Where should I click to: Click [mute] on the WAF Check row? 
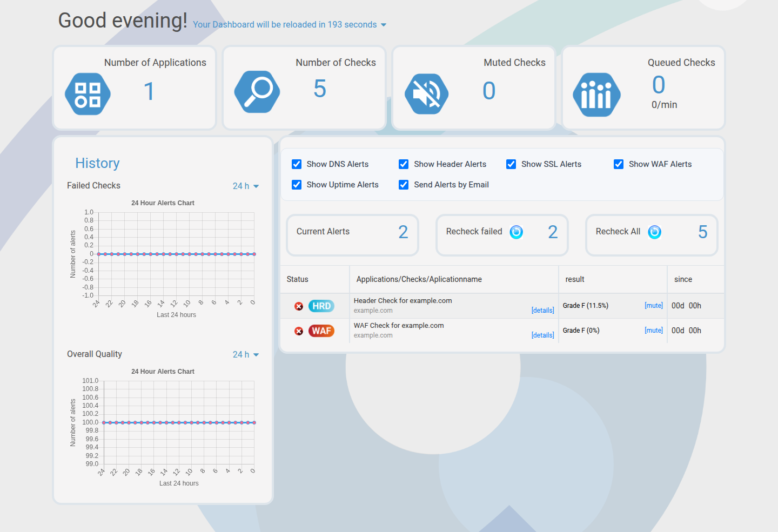click(x=654, y=330)
